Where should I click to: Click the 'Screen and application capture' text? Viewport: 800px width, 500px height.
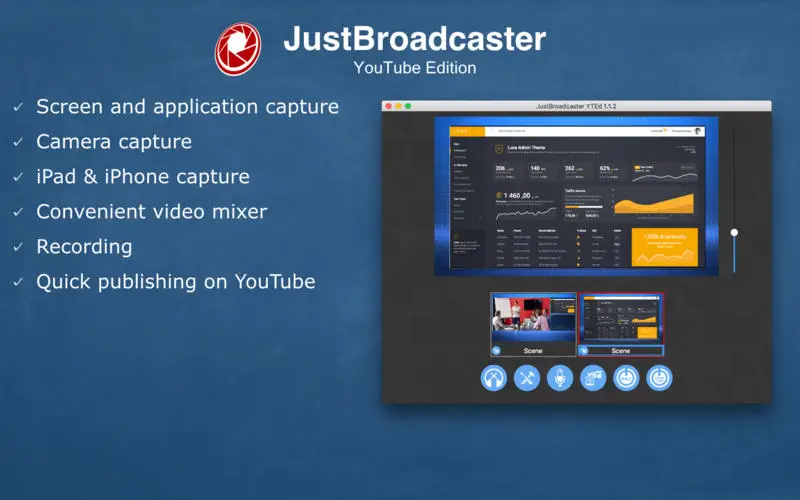click(x=188, y=107)
